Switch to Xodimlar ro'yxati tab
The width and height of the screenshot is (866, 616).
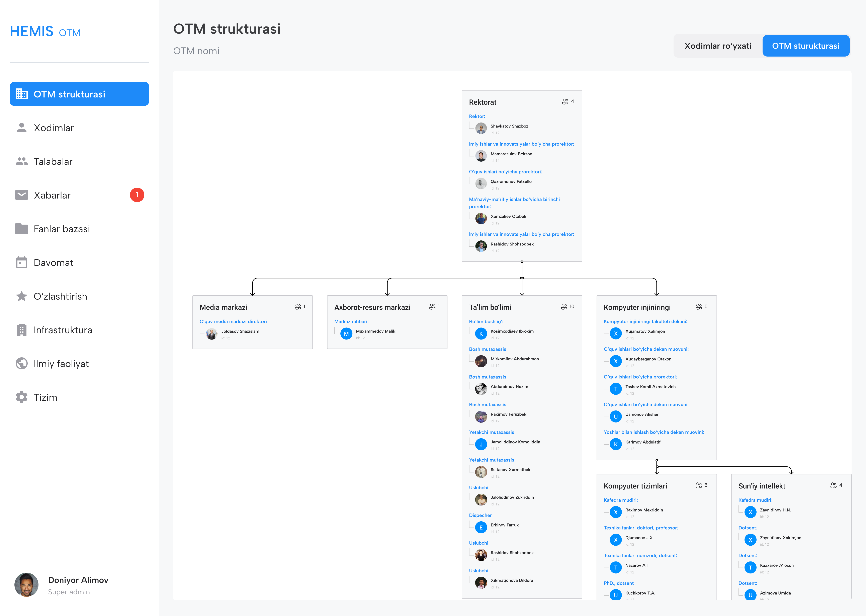[718, 46]
